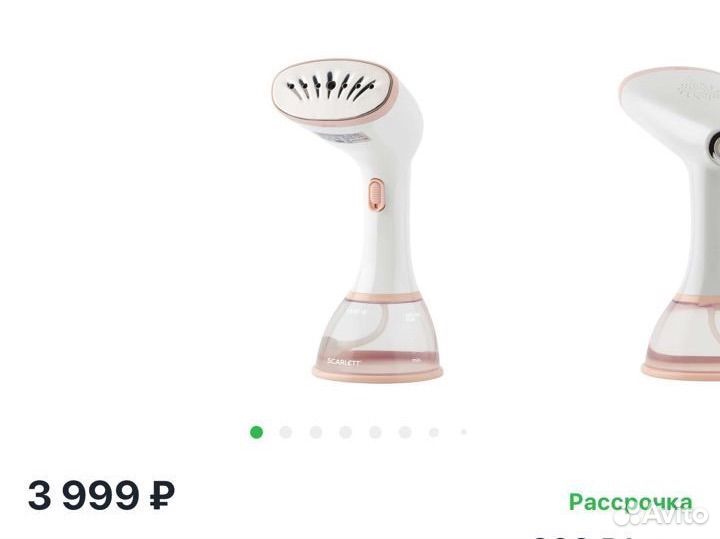Click the steamer's steam plate head
720x539 pixels.
click(332, 89)
